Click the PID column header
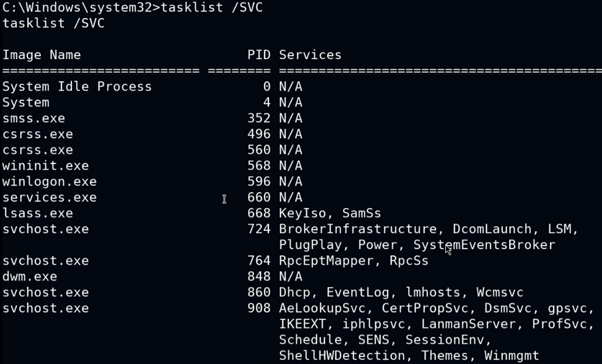The image size is (602, 364). 259,55
